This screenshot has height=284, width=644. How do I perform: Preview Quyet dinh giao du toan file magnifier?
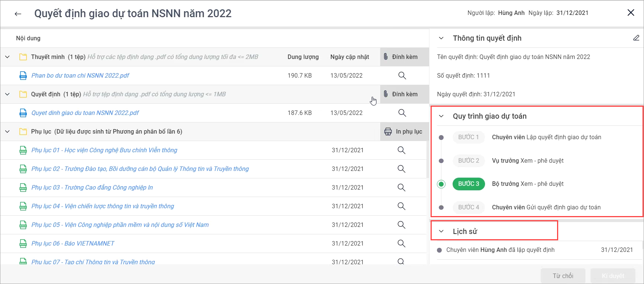tap(402, 113)
